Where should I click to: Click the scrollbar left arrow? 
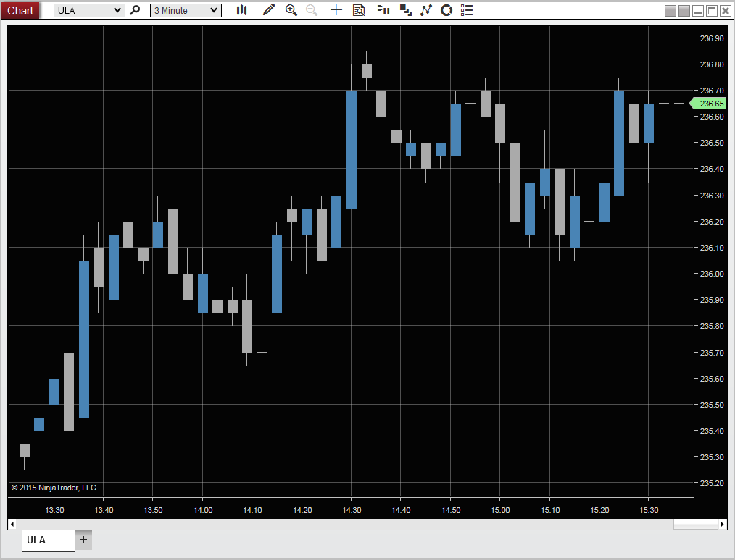point(12,524)
